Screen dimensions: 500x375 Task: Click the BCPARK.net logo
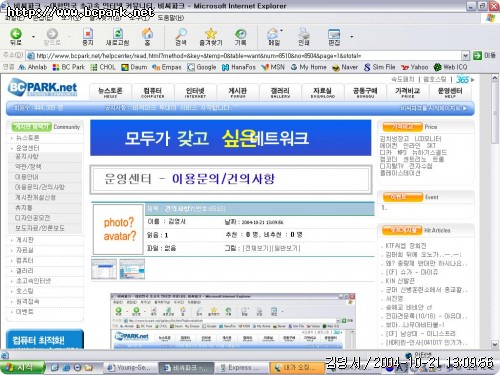tap(42, 88)
